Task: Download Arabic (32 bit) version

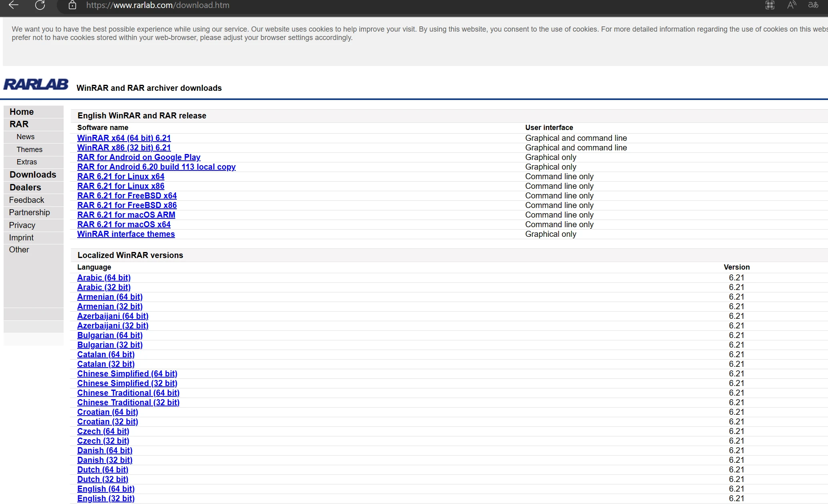Action: pyautogui.click(x=104, y=287)
